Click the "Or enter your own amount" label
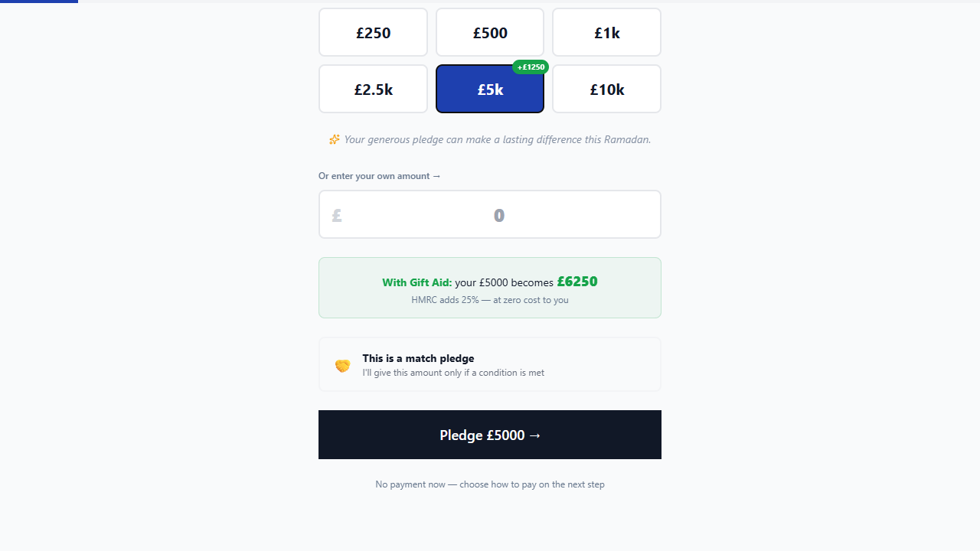 pyautogui.click(x=380, y=176)
